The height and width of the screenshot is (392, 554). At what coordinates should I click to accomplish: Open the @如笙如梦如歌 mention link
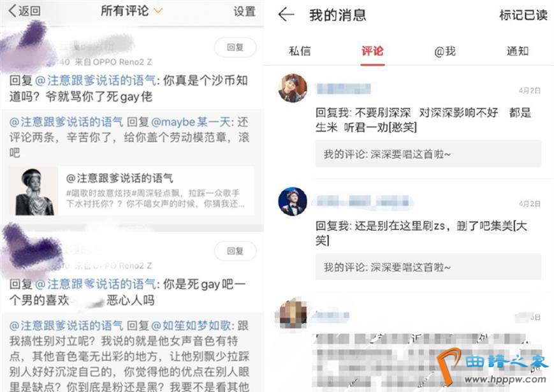pyautogui.click(x=191, y=326)
